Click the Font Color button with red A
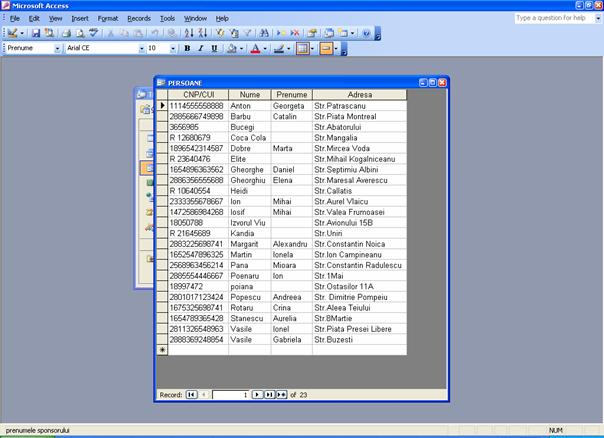Image resolution: width=604 pixels, height=438 pixels. point(255,48)
